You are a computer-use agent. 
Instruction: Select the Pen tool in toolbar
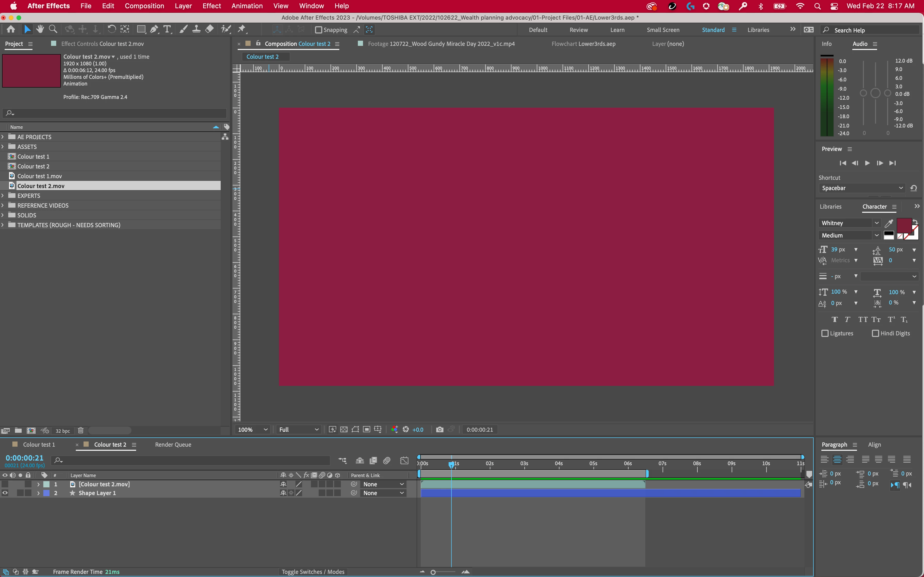[154, 29]
